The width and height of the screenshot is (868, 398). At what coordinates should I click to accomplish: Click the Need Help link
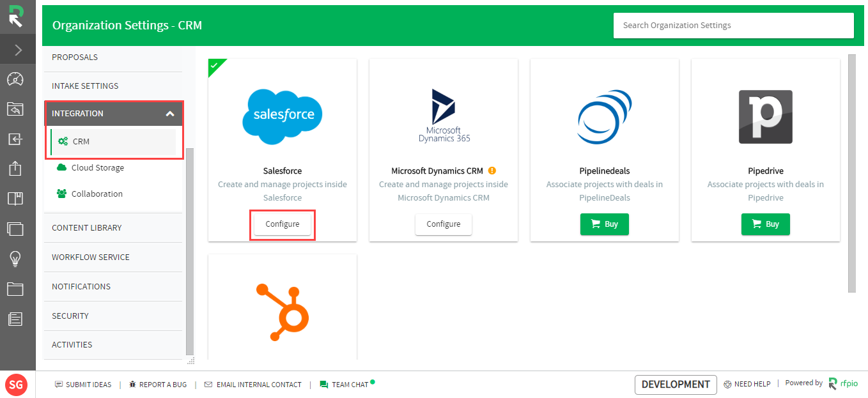pyautogui.click(x=752, y=384)
